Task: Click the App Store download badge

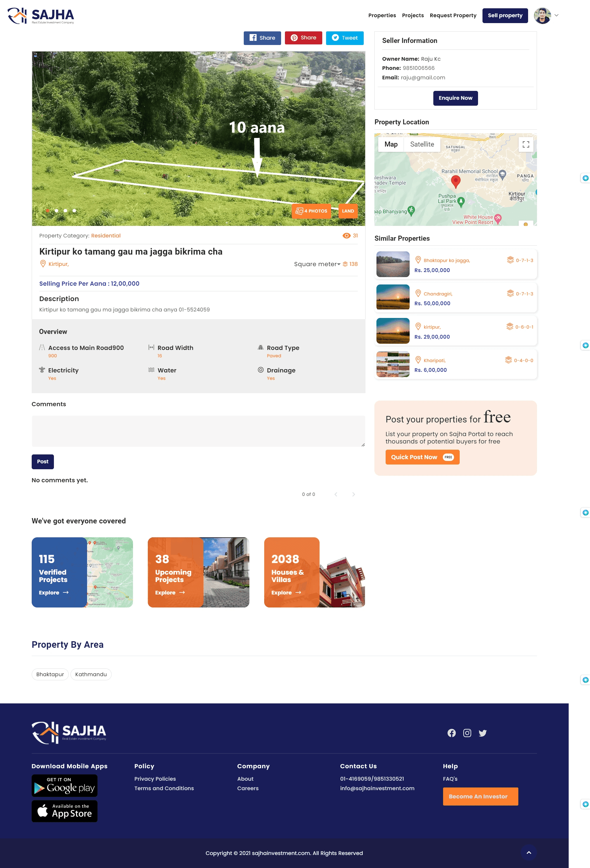Action: coord(64,811)
